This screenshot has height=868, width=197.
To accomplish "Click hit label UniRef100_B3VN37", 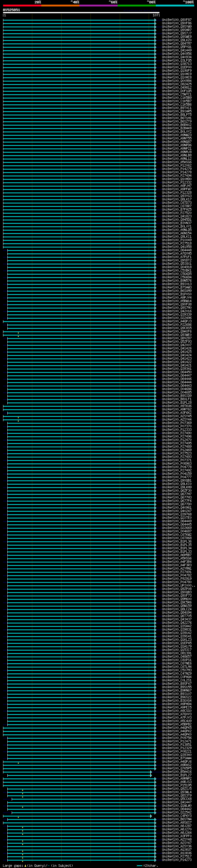I will point(177,223).
